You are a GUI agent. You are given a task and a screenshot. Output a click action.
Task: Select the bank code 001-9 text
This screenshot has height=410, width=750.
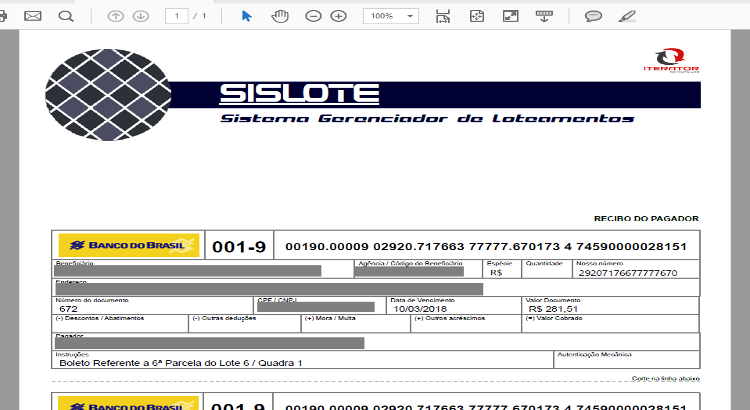[239, 247]
